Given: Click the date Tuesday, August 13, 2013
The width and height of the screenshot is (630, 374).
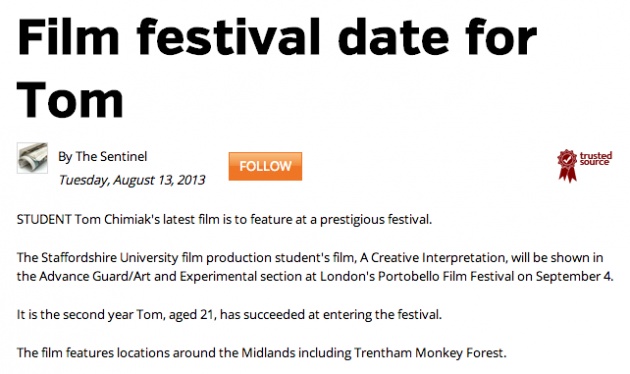Looking at the screenshot, I should 132,180.
